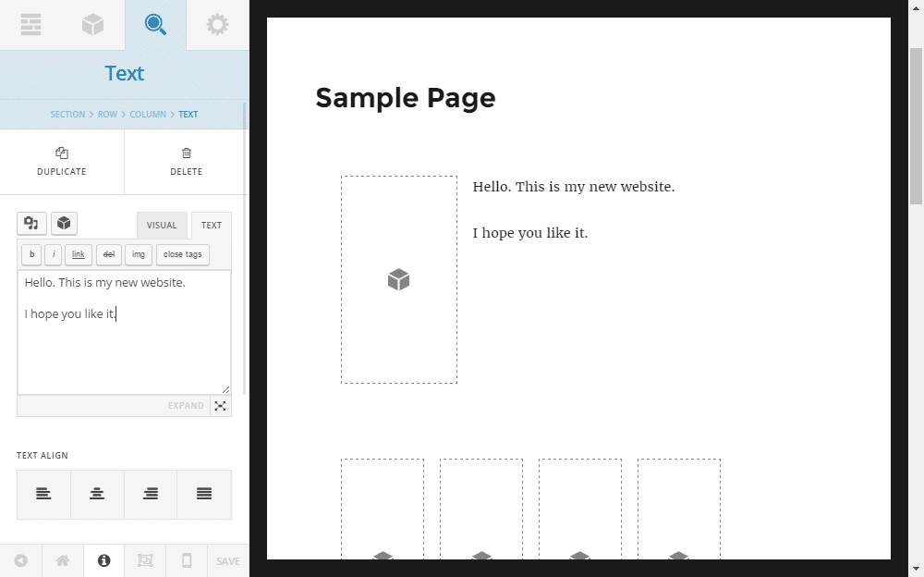Select Text in breadcrumb
This screenshot has width=924, height=577.
[x=188, y=115]
